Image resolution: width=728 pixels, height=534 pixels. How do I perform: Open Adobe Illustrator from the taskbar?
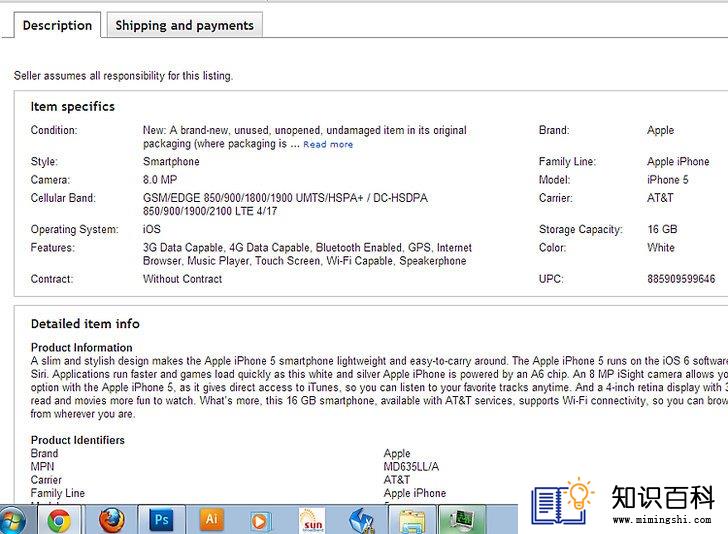[212, 520]
